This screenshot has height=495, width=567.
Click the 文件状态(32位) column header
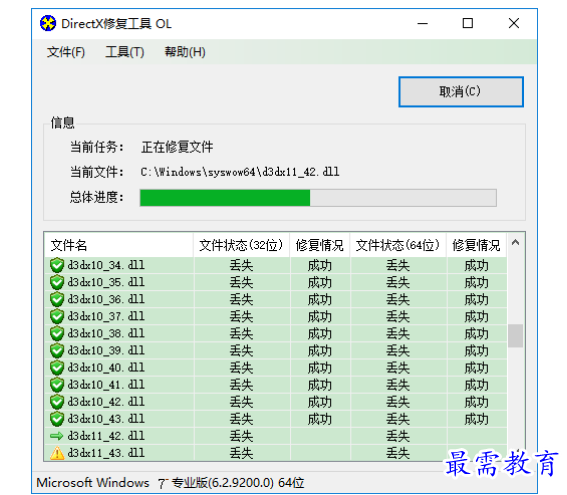pyautogui.click(x=241, y=245)
